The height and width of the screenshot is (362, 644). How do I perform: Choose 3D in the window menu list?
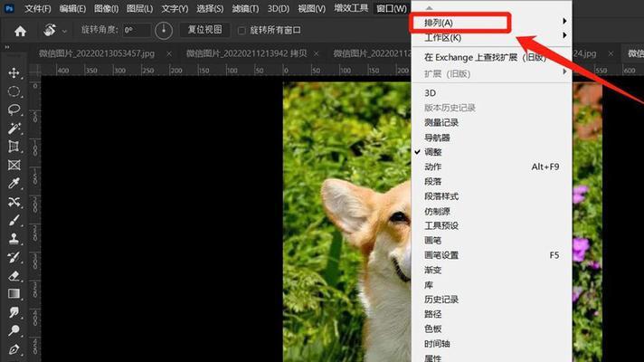(x=492, y=93)
